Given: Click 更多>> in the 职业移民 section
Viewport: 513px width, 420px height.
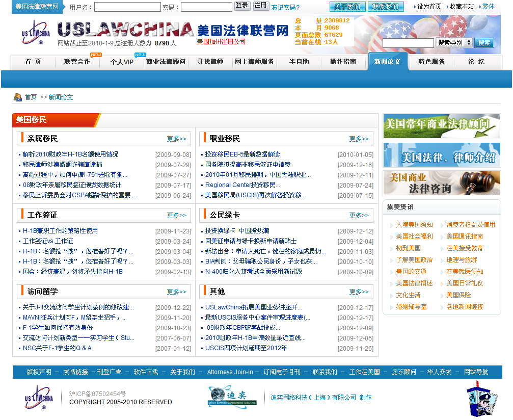Looking at the screenshot, I should click(359, 139).
